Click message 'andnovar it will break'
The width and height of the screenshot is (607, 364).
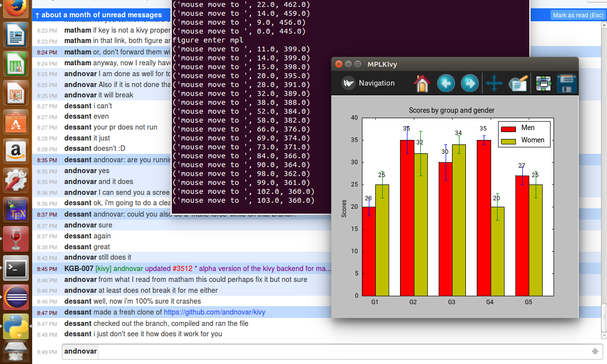pos(99,95)
